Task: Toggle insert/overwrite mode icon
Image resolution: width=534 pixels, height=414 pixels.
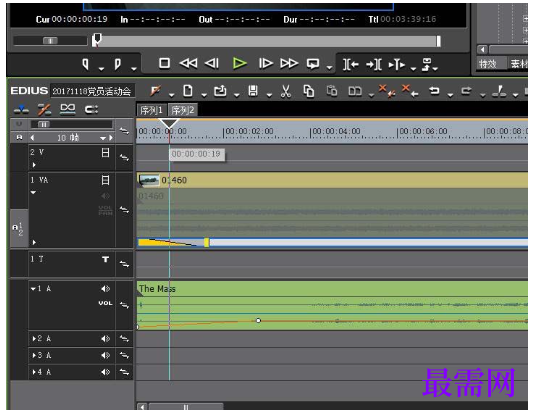Action: click(21, 109)
